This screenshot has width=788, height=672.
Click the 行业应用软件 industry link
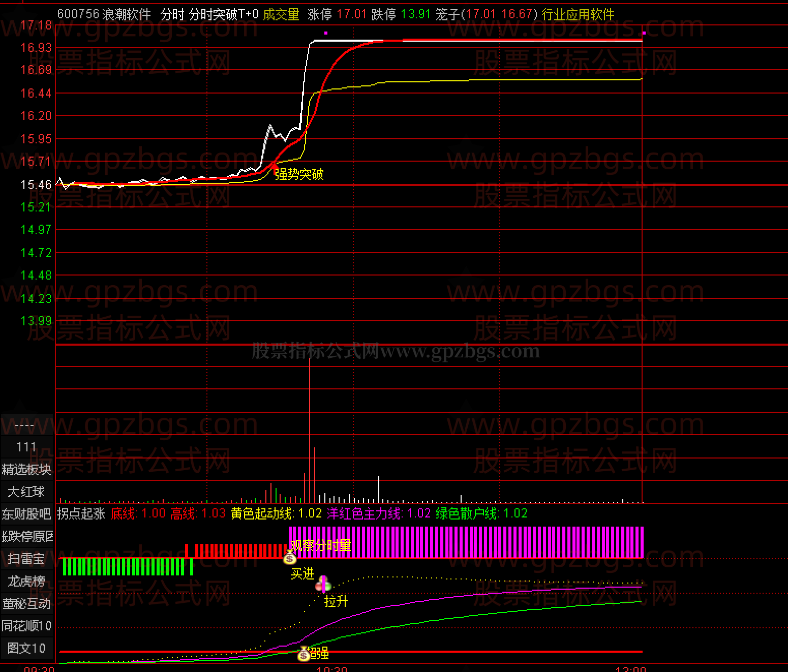pyautogui.click(x=578, y=14)
